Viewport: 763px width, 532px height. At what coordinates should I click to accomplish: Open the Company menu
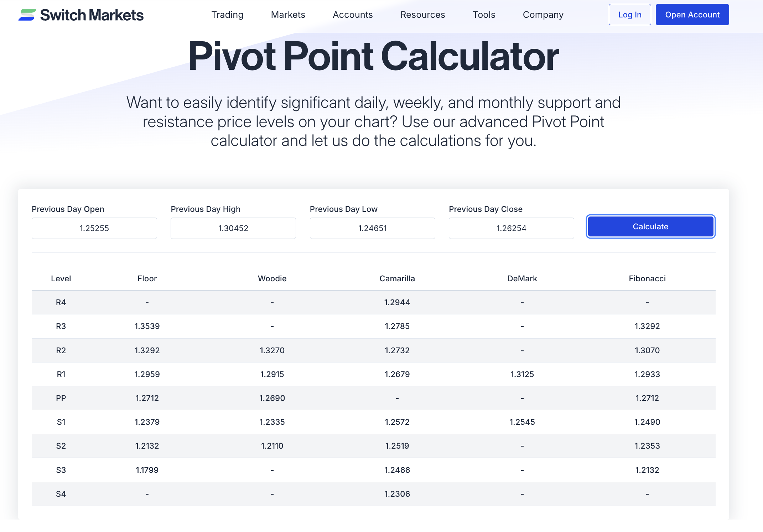(543, 15)
